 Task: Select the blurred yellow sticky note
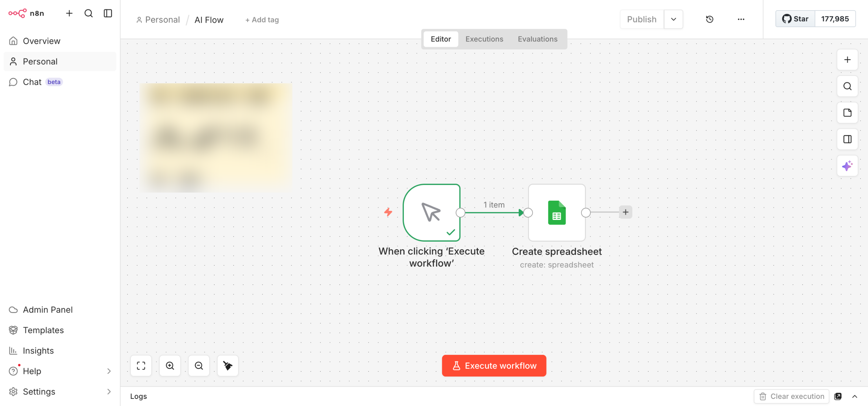tap(216, 138)
